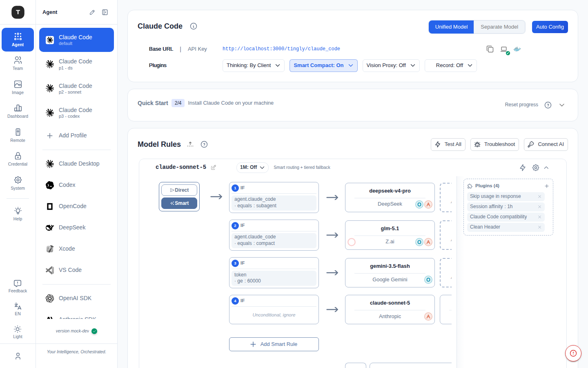The width and height of the screenshot is (588, 368).
Task: Open the Codex agent entry
Action: [x=76, y=185]
